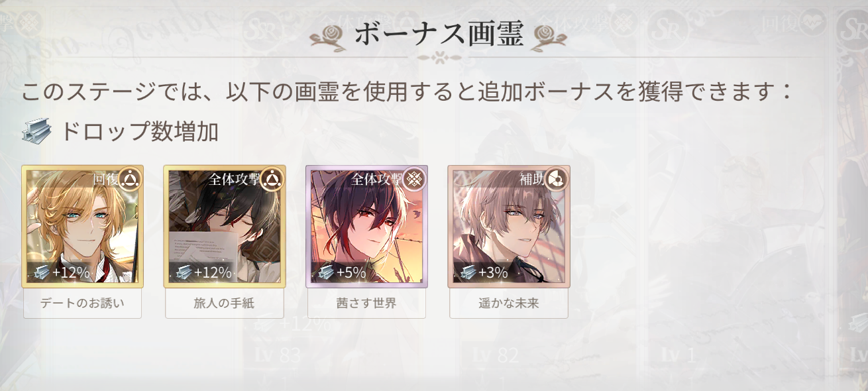The height and width of the screenshot is (391, 868).
Task: Click the デートのお誘い name label
Action: coord(82,304)
